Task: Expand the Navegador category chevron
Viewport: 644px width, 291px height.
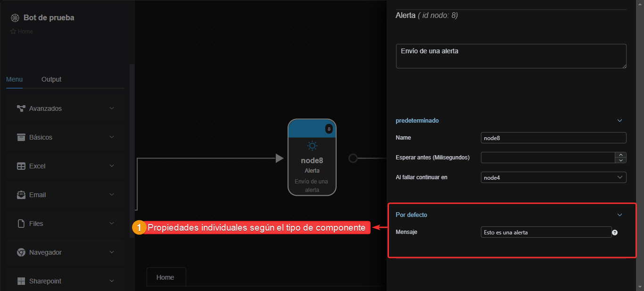Action: point(112,252)
